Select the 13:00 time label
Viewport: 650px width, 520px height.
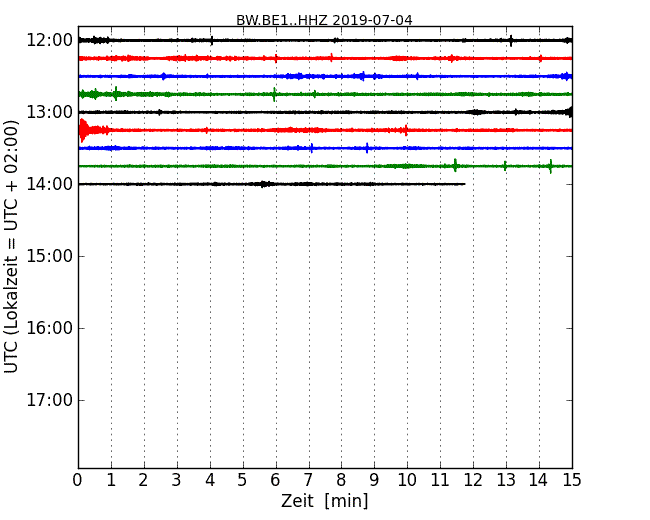(49, 112)
